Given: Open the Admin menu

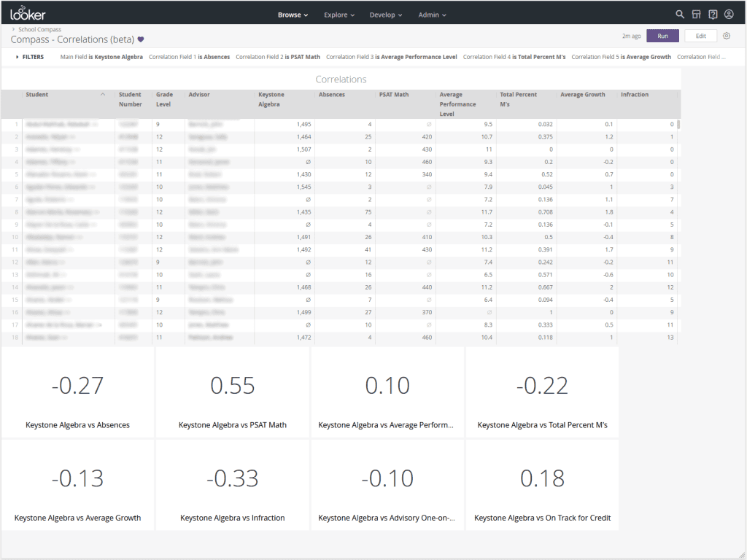Looking at the screenshot, I should point(432,15).
